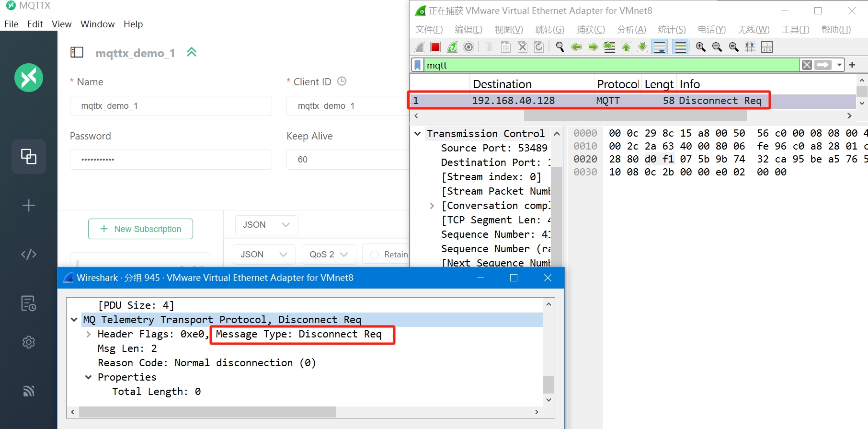Open MQTTX Log page

(29, 303)
